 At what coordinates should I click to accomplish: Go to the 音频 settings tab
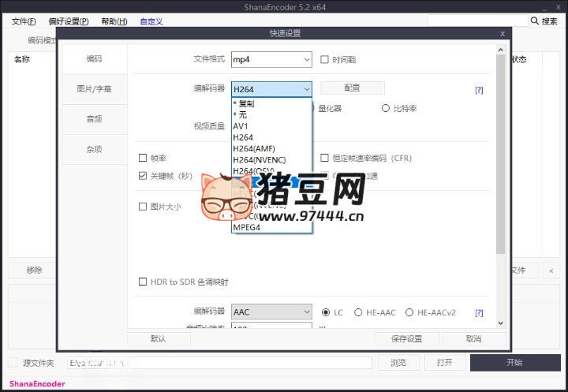point(94,119)
